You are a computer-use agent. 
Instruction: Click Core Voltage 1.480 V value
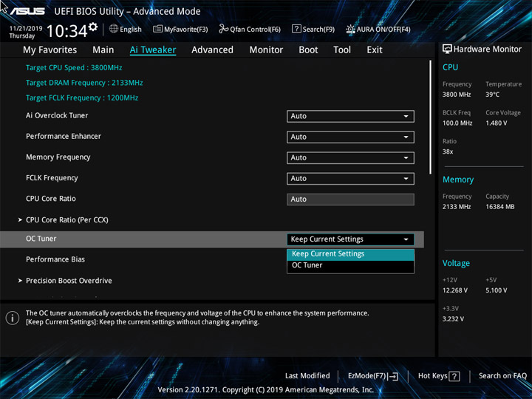tap(496, 123)
